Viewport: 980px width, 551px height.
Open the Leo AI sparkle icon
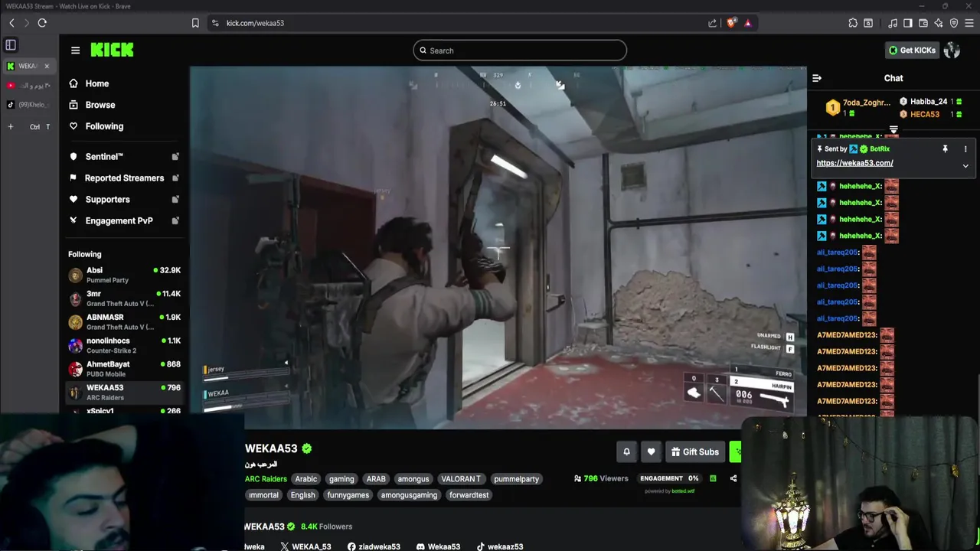click(x=939, y=23)
